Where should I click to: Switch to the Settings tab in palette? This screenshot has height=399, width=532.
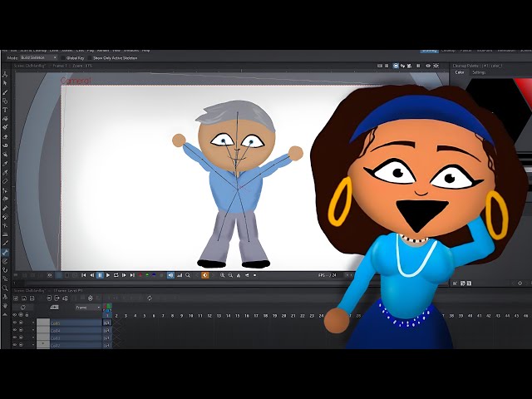pos(479,72)
